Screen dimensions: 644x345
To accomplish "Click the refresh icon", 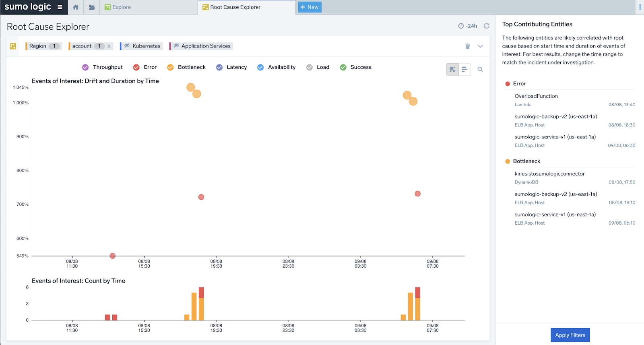I will click(486, 26).
